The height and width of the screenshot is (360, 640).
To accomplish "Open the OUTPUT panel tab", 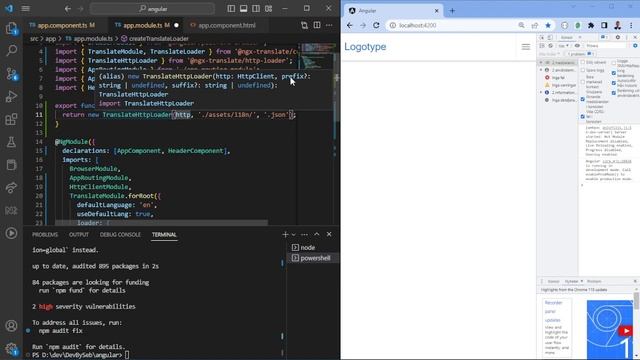I will [x=79, y=235].
